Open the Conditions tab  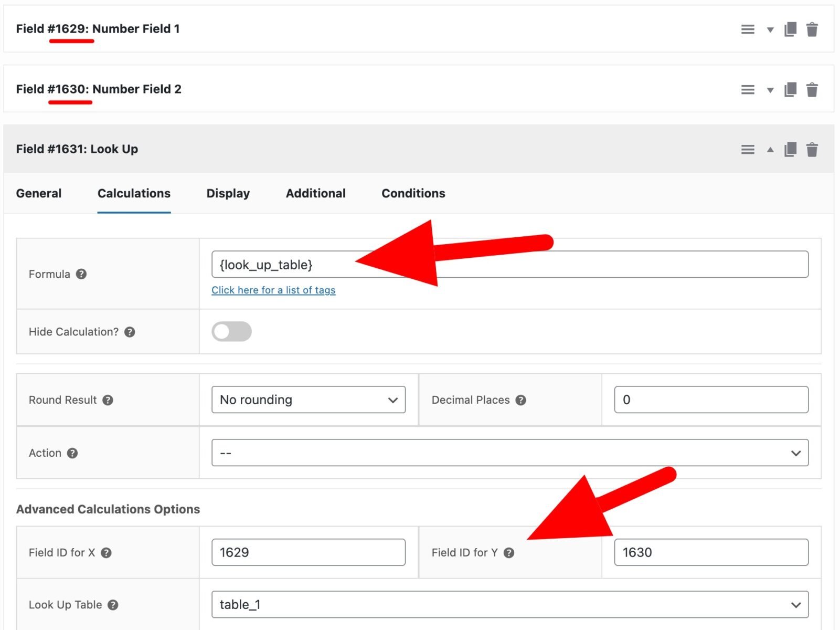click(413, 193)
